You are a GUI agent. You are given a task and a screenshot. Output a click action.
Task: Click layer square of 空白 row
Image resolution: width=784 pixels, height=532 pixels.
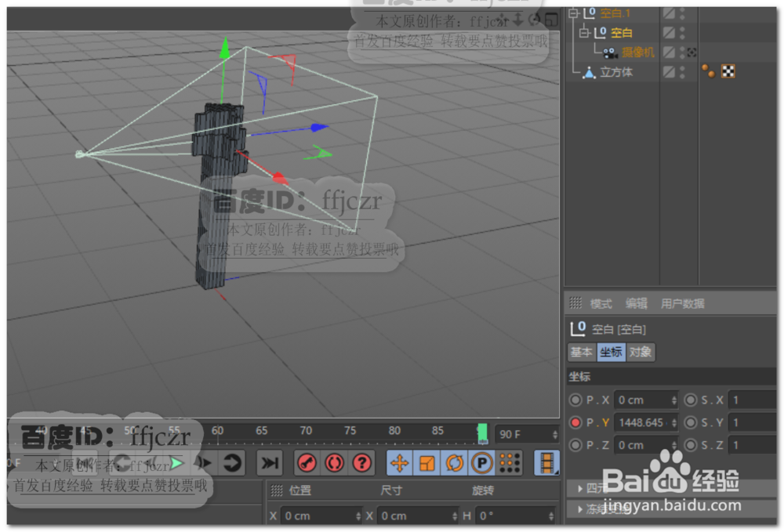(669, 33)
